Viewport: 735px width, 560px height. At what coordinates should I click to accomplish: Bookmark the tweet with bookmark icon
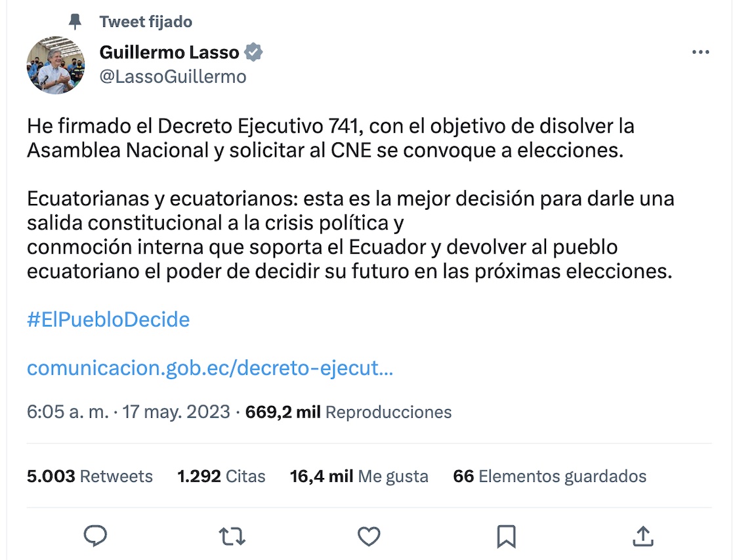[506, 536]
